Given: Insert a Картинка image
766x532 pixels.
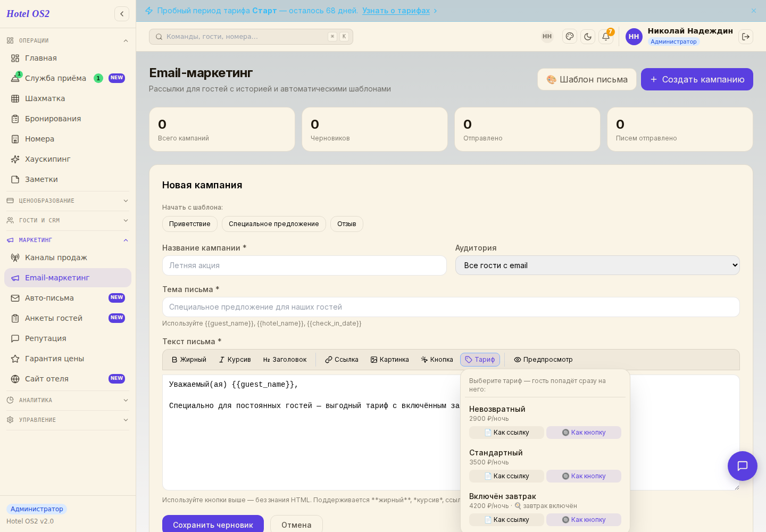Looking at the screenshot, I should click(390, 360).
